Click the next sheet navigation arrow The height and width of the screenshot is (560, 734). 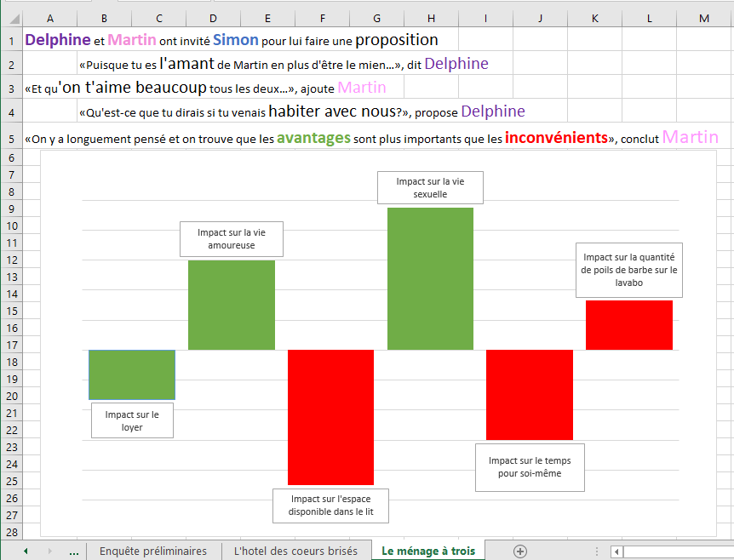tap(49, 551)
